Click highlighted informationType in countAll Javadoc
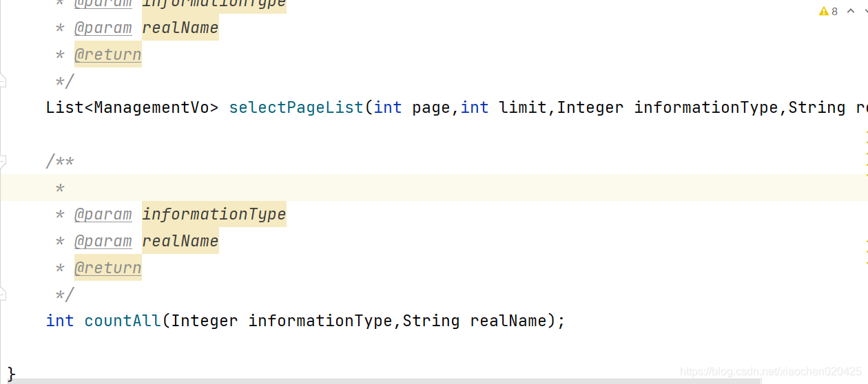The width and height of the screenshot is (868, 384). 214,214
